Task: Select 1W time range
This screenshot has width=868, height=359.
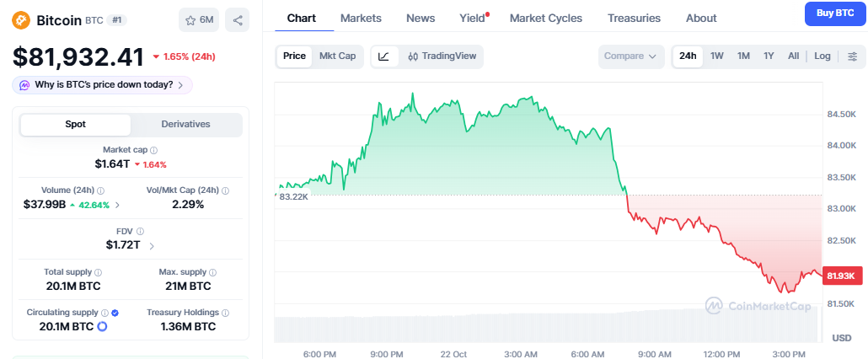Action: [x=717, y=56]
